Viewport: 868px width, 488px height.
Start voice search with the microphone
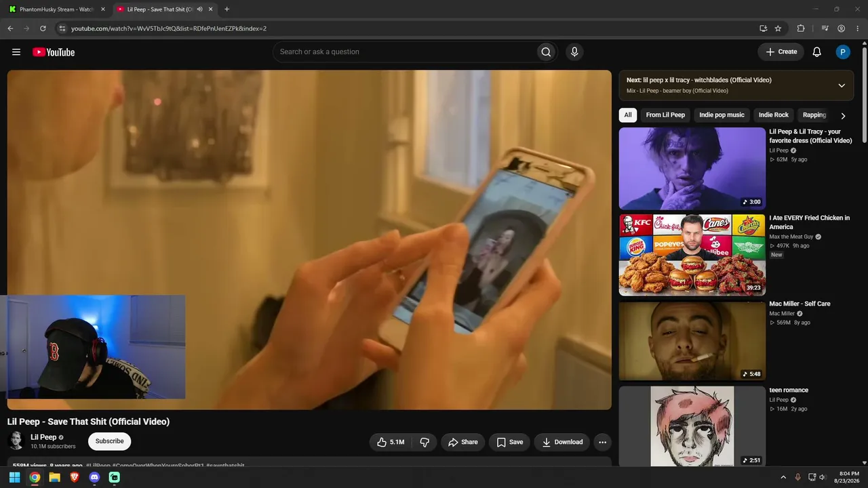tap(574, 52)
